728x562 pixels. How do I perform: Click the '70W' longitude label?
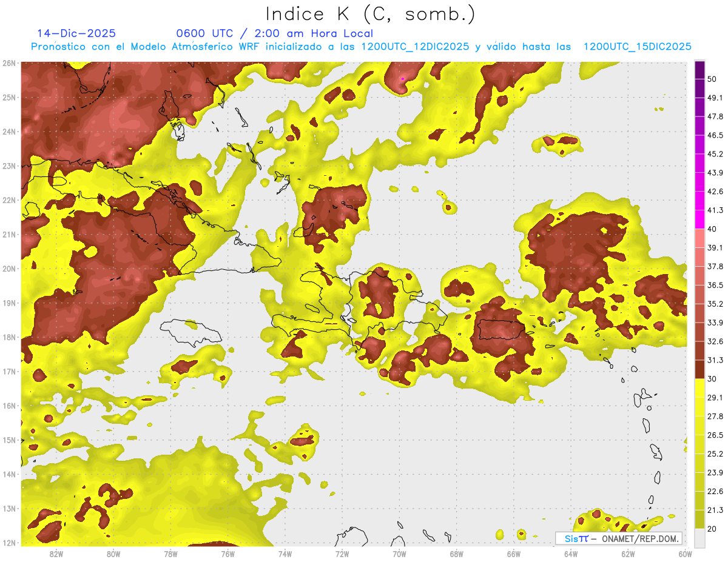point(399,554)
